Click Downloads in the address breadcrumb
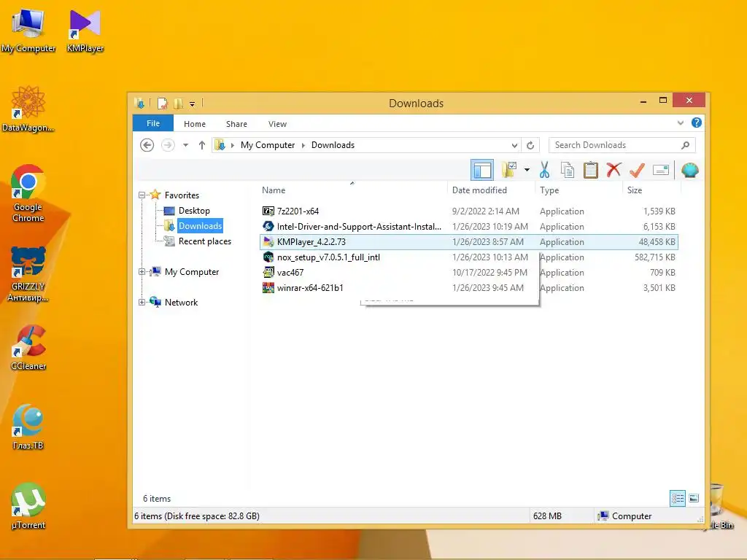 click(333, 145)
